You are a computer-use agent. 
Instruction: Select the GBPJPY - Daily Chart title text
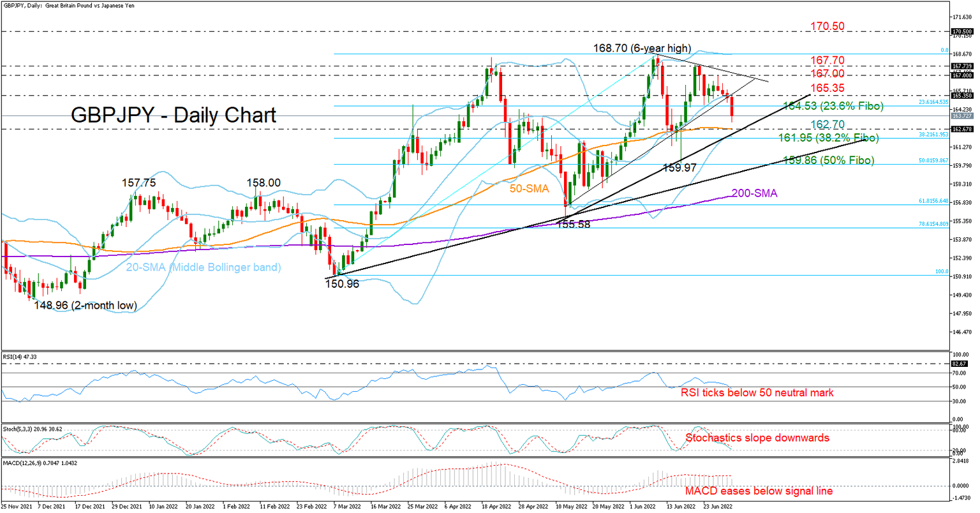pos(172,115)
